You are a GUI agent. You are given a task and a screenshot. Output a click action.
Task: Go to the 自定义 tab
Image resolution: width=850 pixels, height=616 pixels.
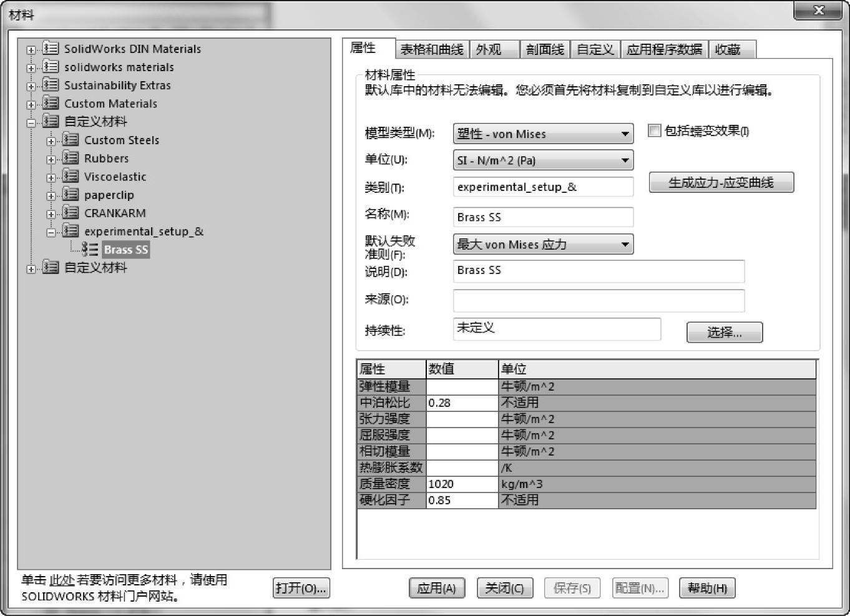pos(595,49)
